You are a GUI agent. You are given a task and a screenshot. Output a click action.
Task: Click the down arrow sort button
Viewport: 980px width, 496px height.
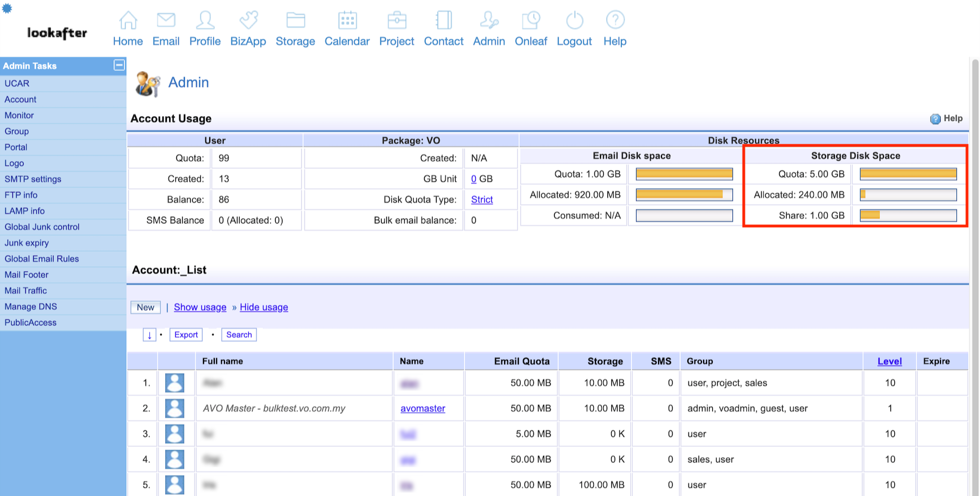coord(149,335)
